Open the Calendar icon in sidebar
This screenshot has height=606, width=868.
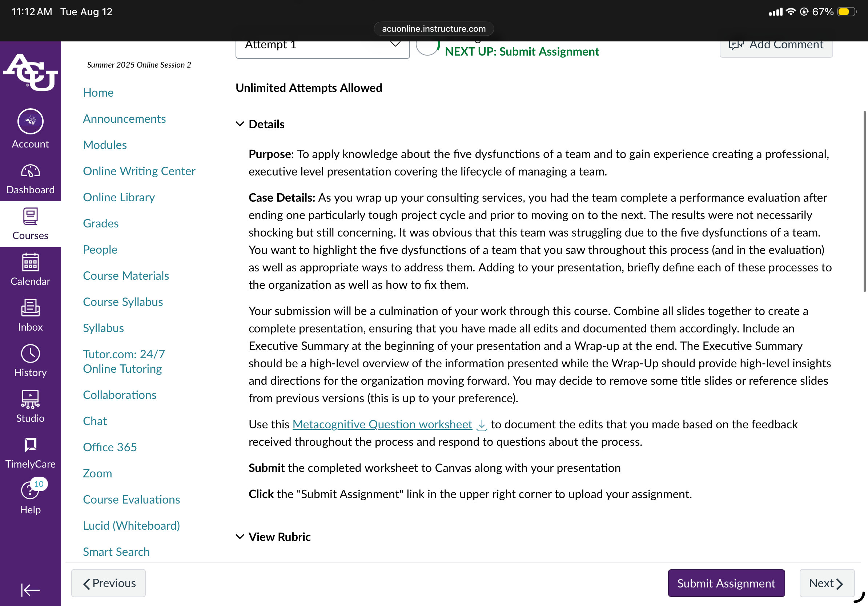[x=30, y=262]
